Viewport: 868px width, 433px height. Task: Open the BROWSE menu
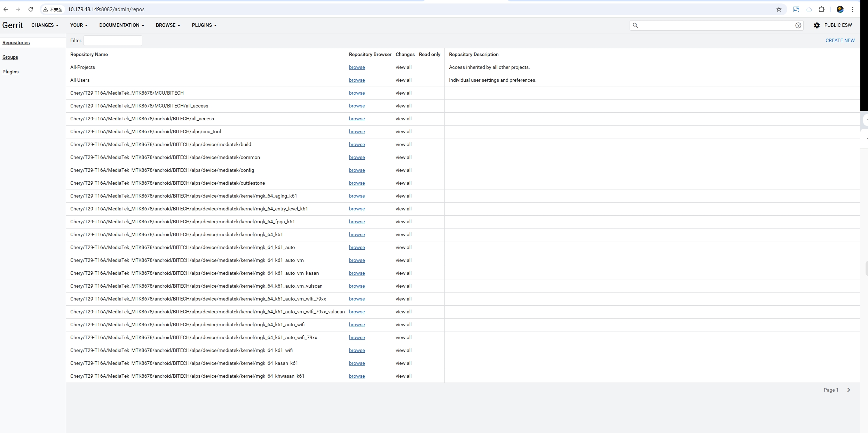pyautogui.click(x=168, y=25)
